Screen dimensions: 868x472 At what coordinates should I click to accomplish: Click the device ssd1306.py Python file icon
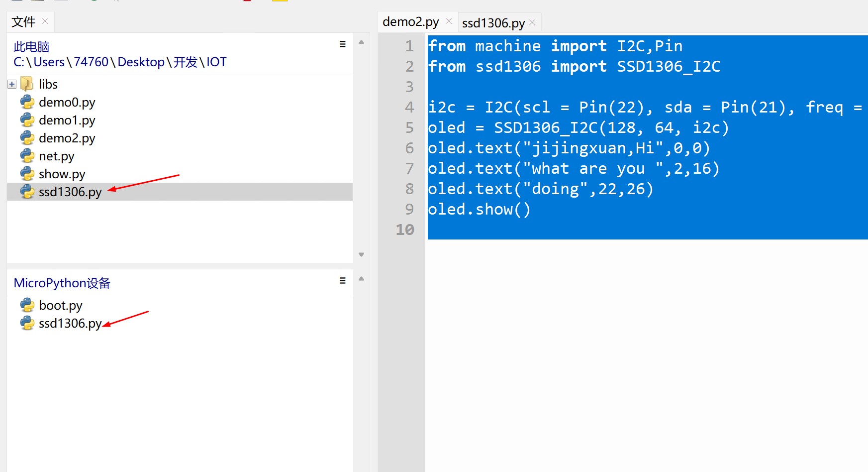pyautogui.click(x=27, y=323)
